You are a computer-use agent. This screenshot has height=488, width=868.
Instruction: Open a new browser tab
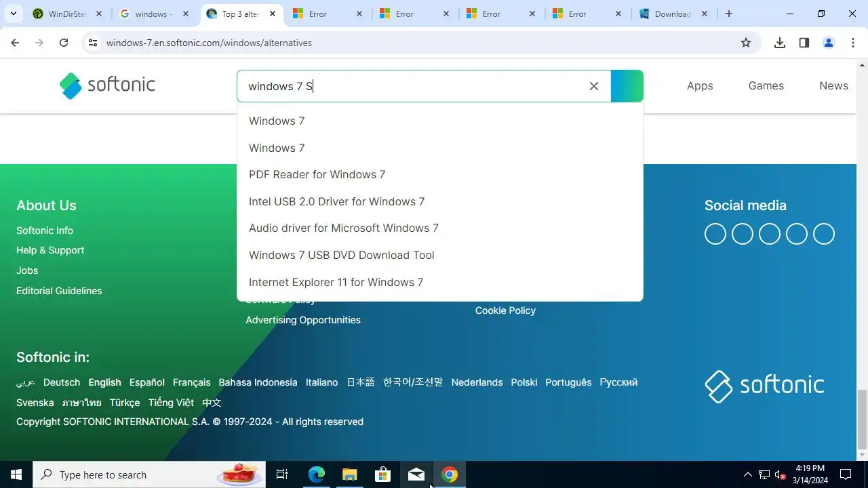coord(729,14)
